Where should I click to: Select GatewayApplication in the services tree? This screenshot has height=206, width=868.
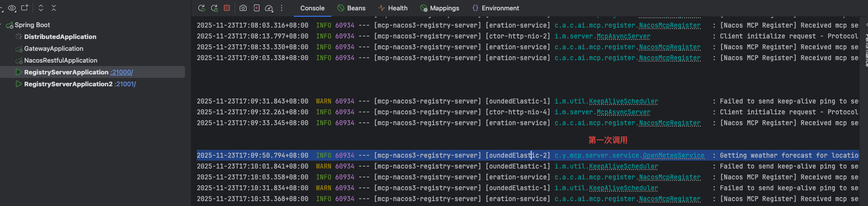(53, 48)
